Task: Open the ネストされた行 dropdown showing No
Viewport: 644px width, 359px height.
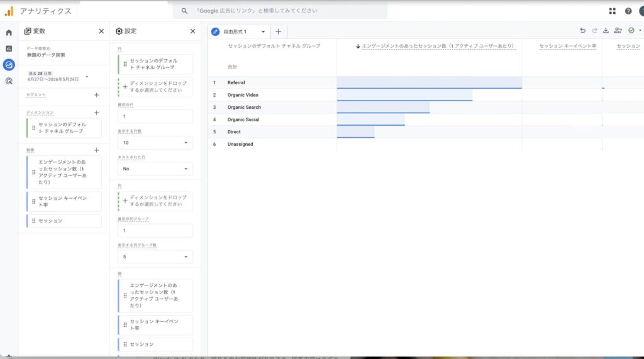Action: point(155,169)
